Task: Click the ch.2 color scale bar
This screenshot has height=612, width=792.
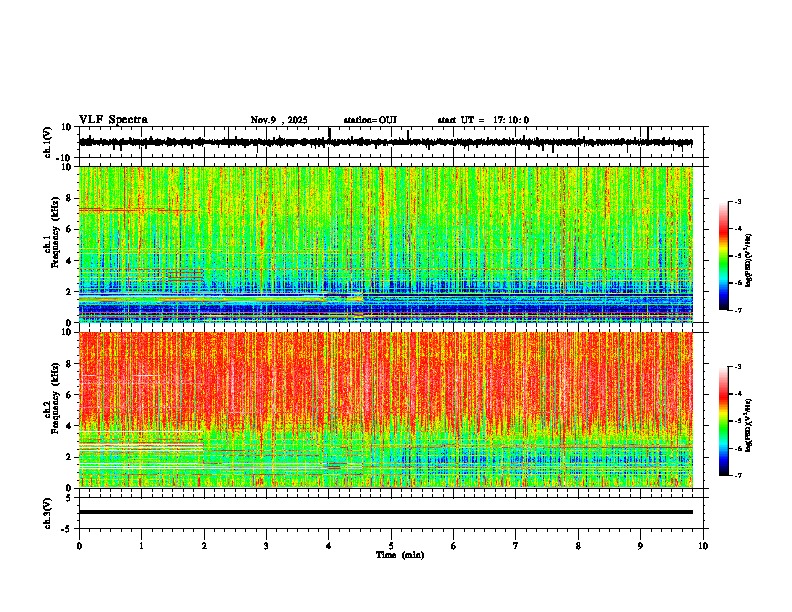Action: click(x=724, y=421)
